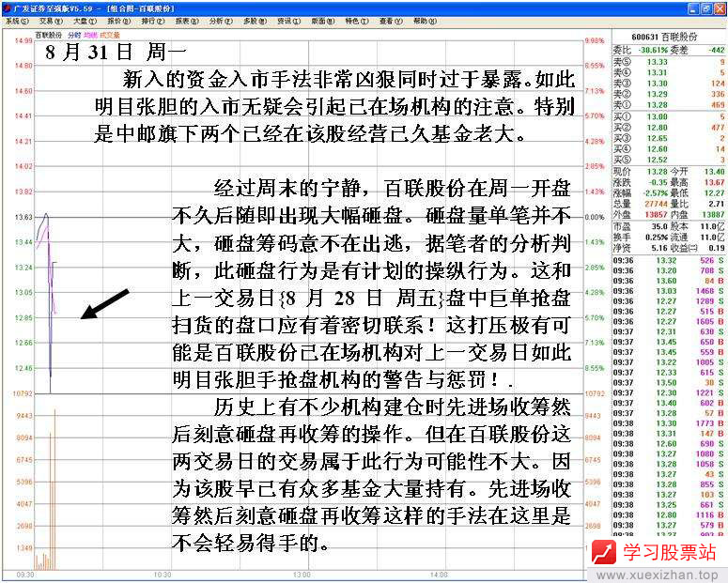Click the 最高 value 13.67
This screenshot has height=583, width=728.
click(x=714, y=182)
